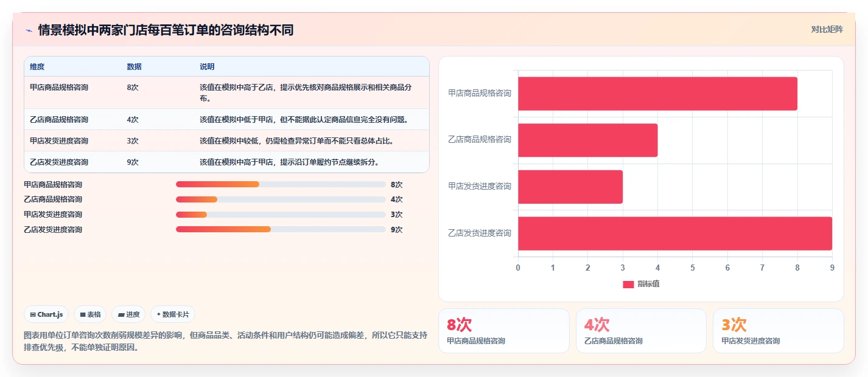Click the 甲店发货进度咨询 progress bar

[x=281, y=215]
